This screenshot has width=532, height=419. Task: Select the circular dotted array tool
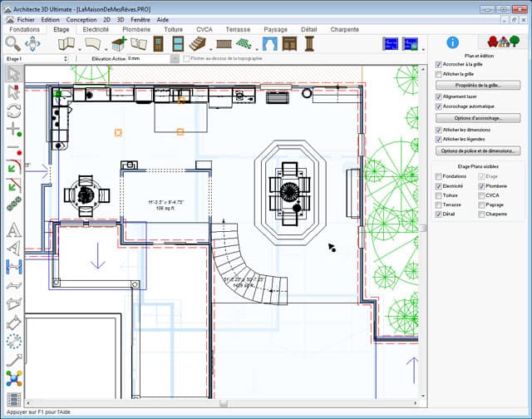point(14,342)
